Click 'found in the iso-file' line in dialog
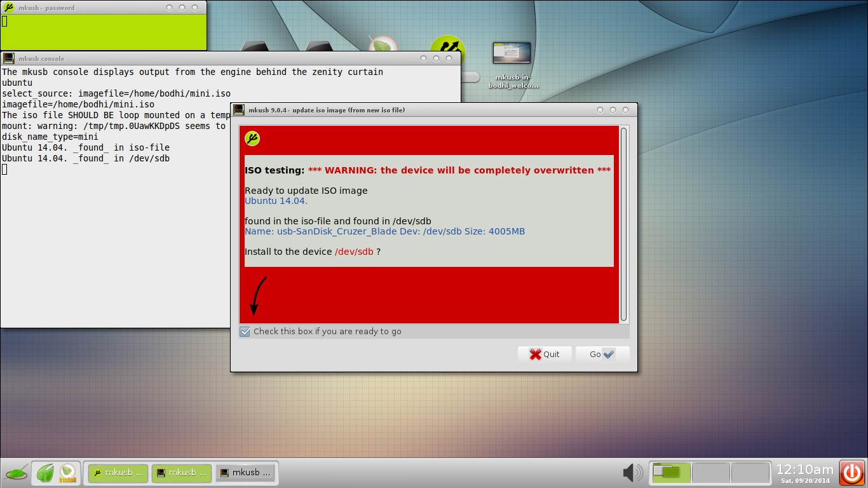The width and height of the screenshot is (868, 488). (338, 221)
